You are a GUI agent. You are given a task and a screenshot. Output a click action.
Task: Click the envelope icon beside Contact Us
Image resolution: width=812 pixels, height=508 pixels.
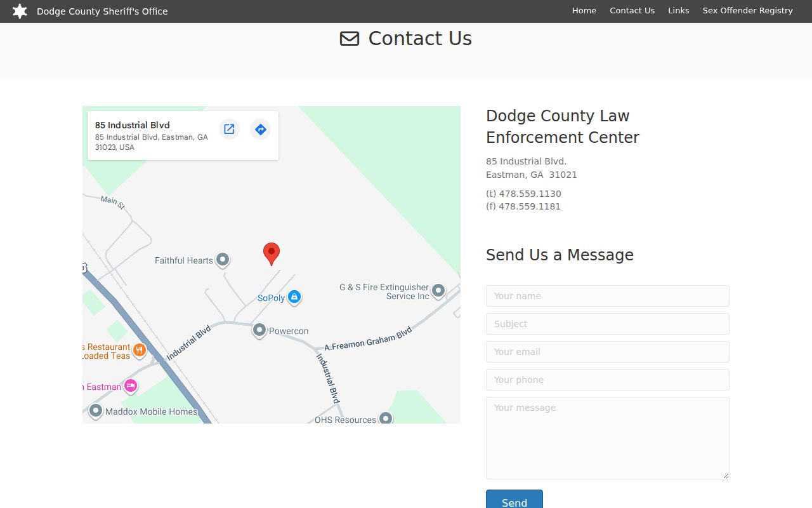pyautogui.click(x=350, y=39)
